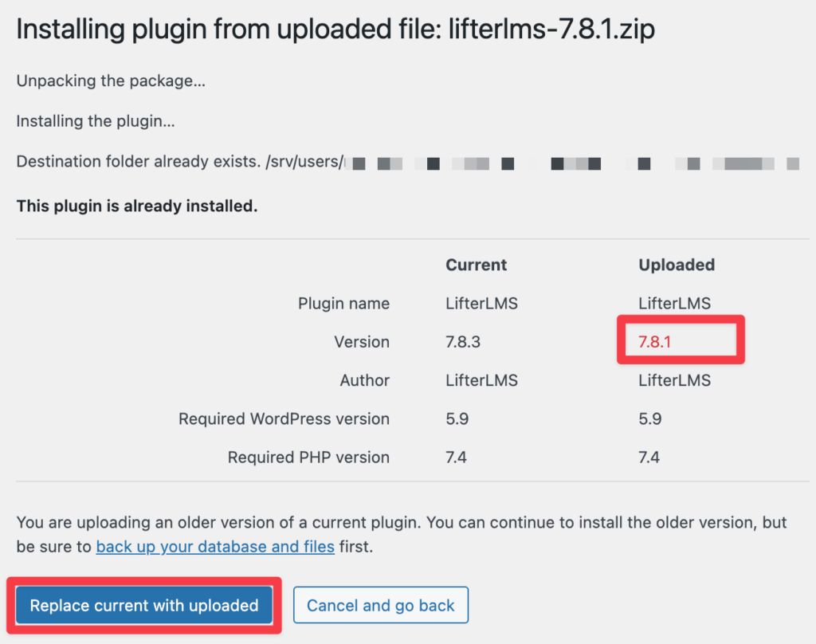Click the Uploaded column header
Viewport: 816px width, 644px height.
click(x=677, y=265)
